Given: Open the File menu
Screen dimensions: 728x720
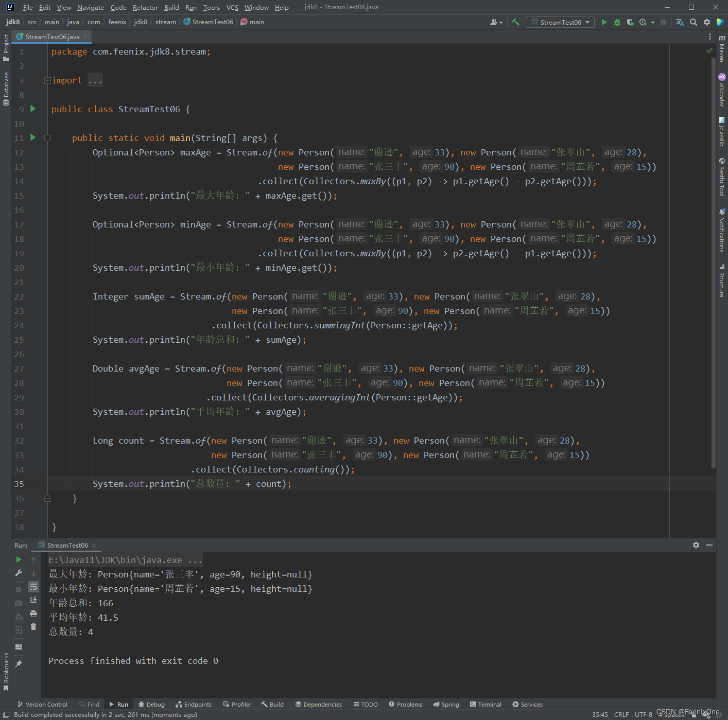Looking at the screenshot, I should pyautogui.click(x=28, y=7).
